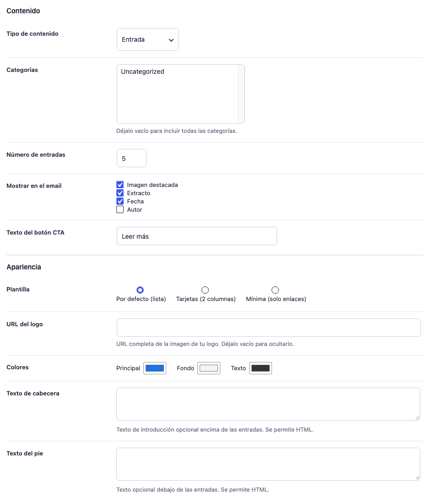
Task: Click the 'Déjalo vacío para incluir' hint text
Action: pyautogui.click(x=177, y=131)
